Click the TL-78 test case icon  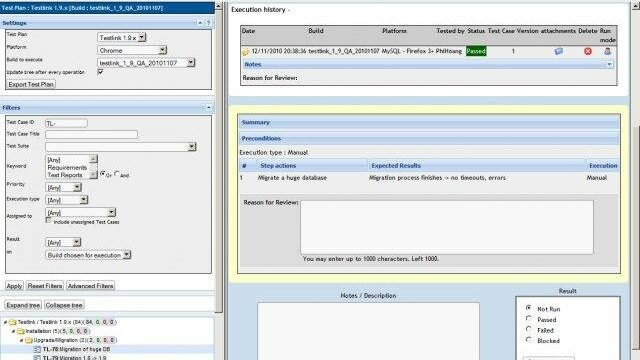(x=37, y=349)
